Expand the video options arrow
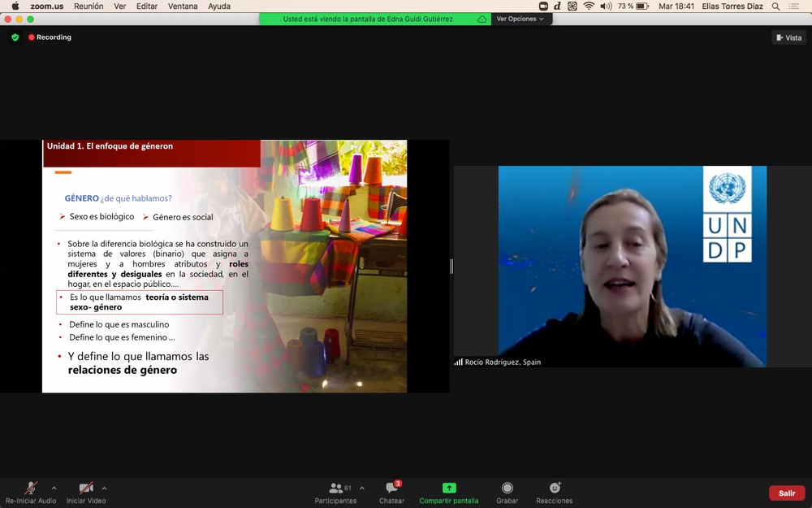The height and width of the screenshot is (508, 812). coord(104,488)
